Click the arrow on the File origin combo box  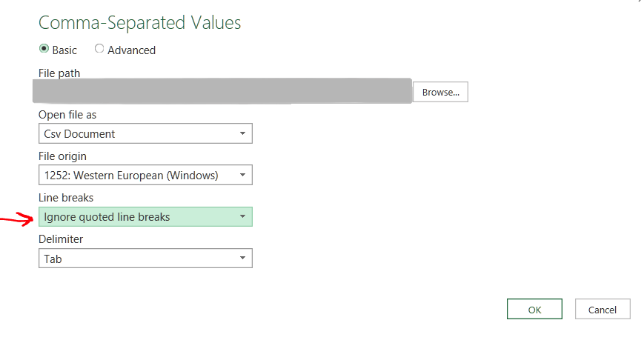click(x=242, y=176)
